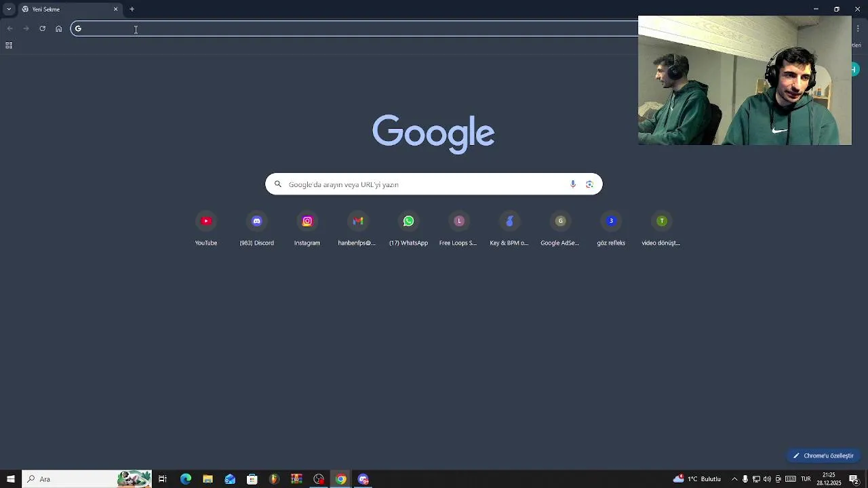Open the tab search dropdown
The image size is (868, 488).
9,9
